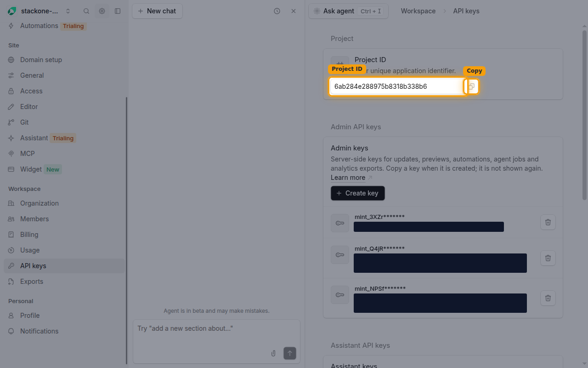Click the key icon beside mint_Q4jR
The height and width of the screenshot is (368, 588).
pyautogui.click(x=340, y=255)
